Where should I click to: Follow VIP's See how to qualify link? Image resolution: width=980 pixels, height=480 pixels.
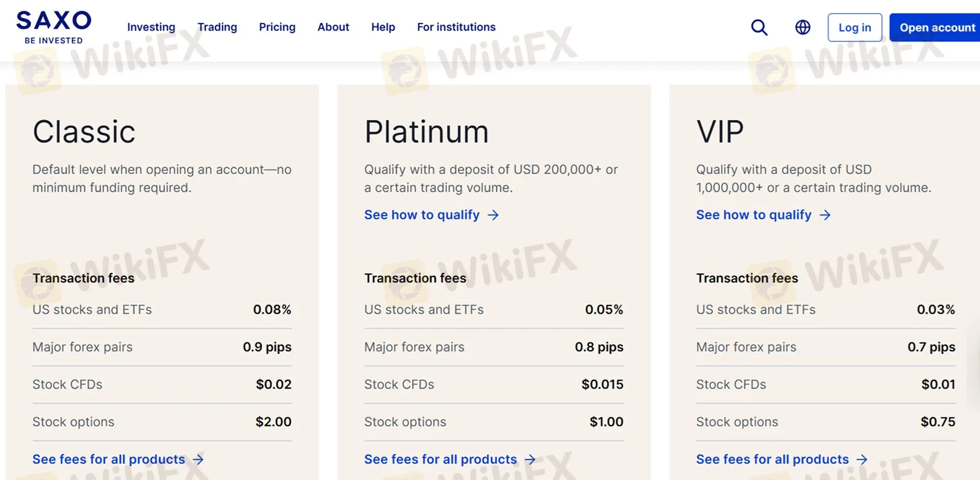click(754, 215)
